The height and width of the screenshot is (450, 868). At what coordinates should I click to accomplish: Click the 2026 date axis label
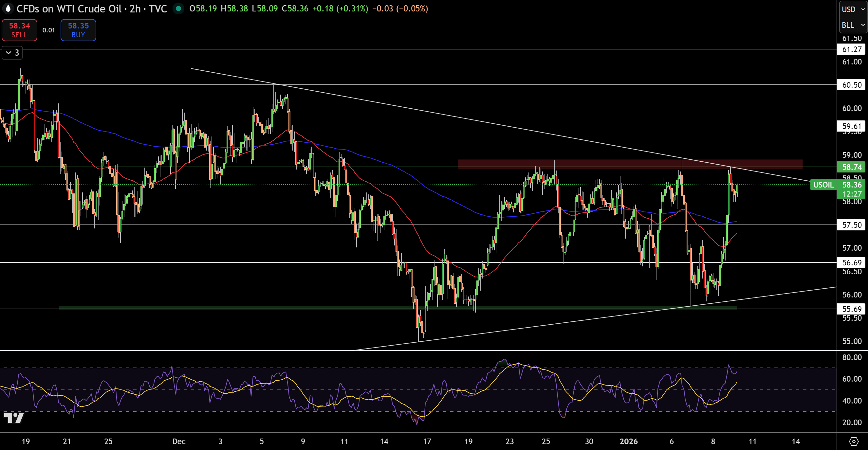[x=628, y=441]
